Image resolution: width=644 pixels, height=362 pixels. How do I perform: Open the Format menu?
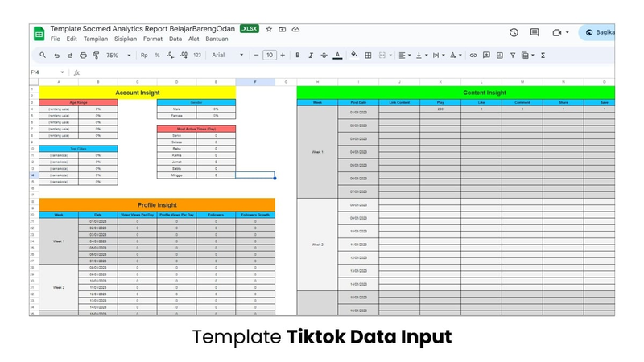[153, 39]
